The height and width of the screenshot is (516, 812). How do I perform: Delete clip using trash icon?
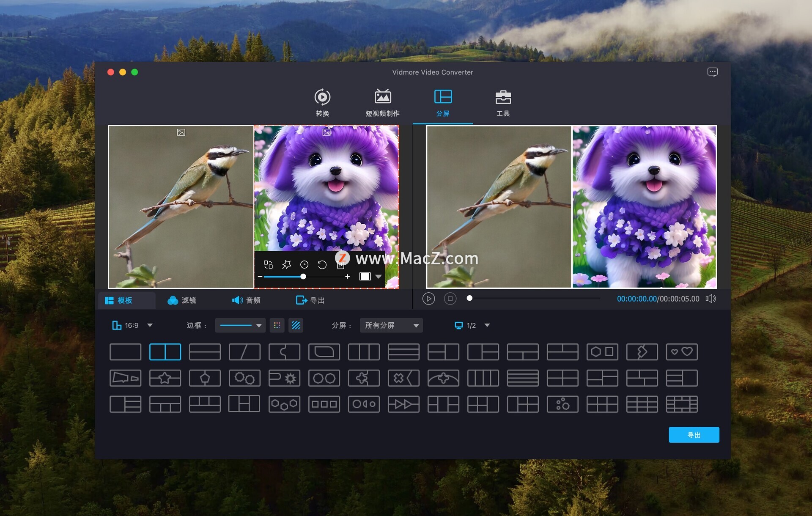point(340,265)
